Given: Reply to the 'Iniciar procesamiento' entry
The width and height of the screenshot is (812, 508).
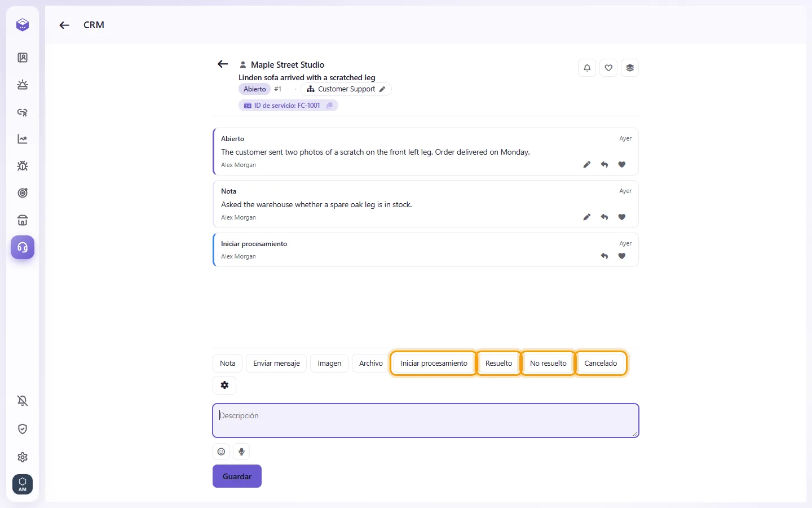Looking at the screenshot, I should (604, 256).
